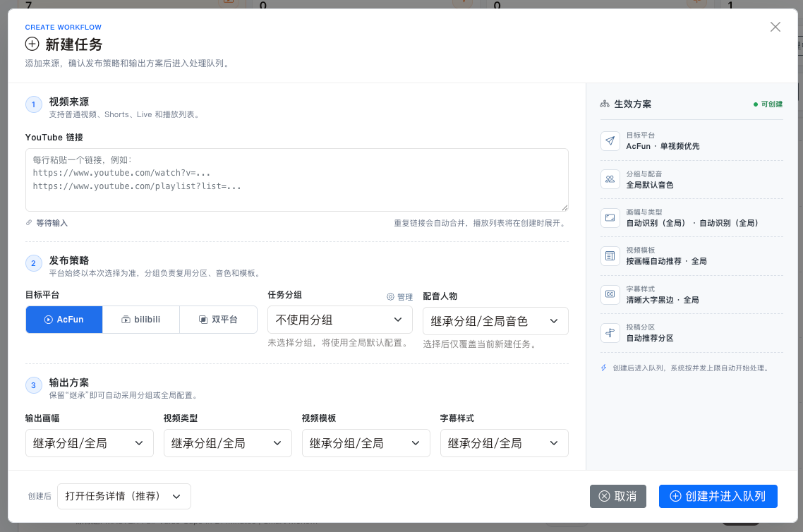Choose the 双平台 platform option
Viewport: 803px width, 532px height.
(218, 320)
